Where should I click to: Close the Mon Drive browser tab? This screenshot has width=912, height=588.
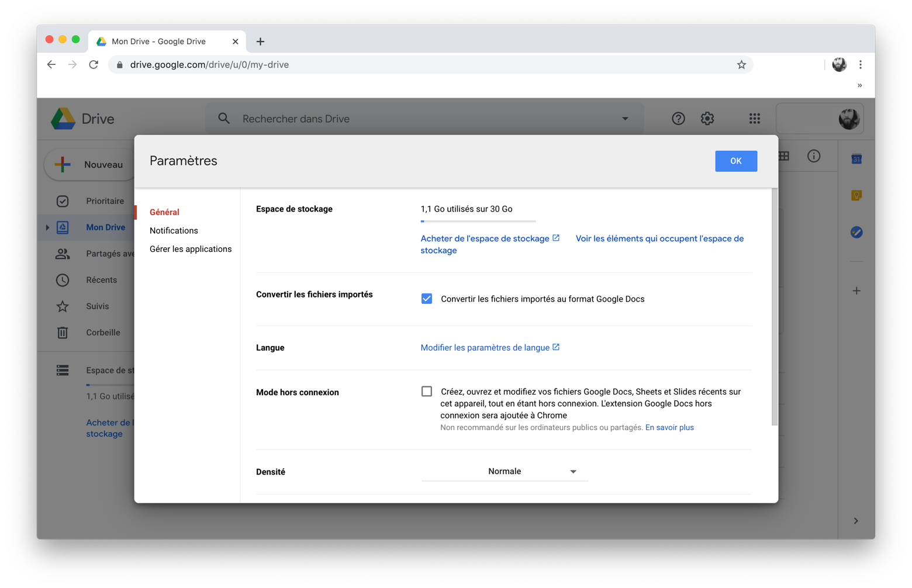[235, 41]
